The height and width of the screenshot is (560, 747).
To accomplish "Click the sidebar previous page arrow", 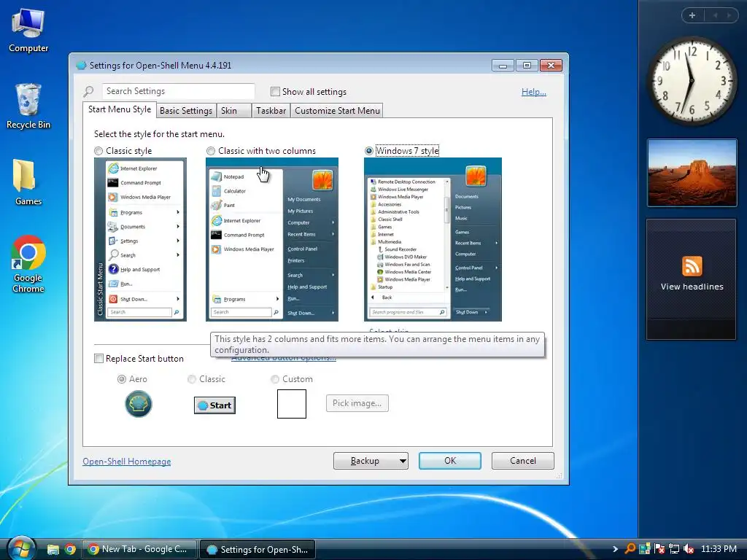I will (x=715, y=15).
